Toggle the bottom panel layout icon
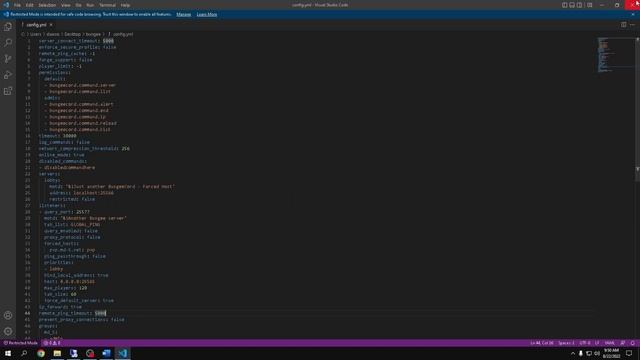The width and height of the screenshot is (640, 360). coord(572,5)
